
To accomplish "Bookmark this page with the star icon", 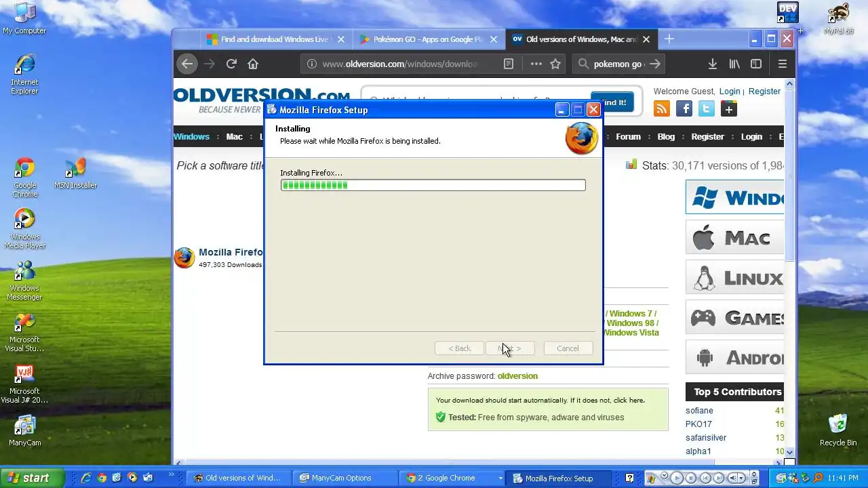I will point(555,64).
